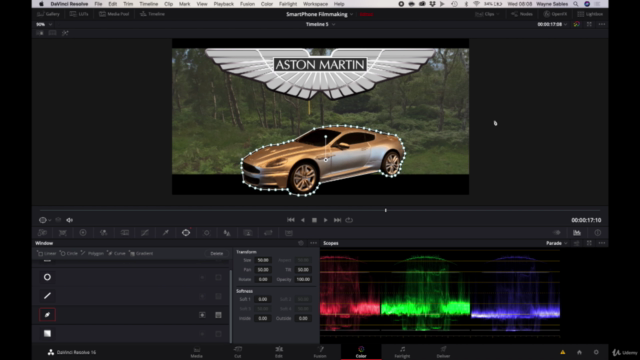Show the Scopes palette icon
The width and height of the screenshot is (640, 360).
click(x=577, y=233)
